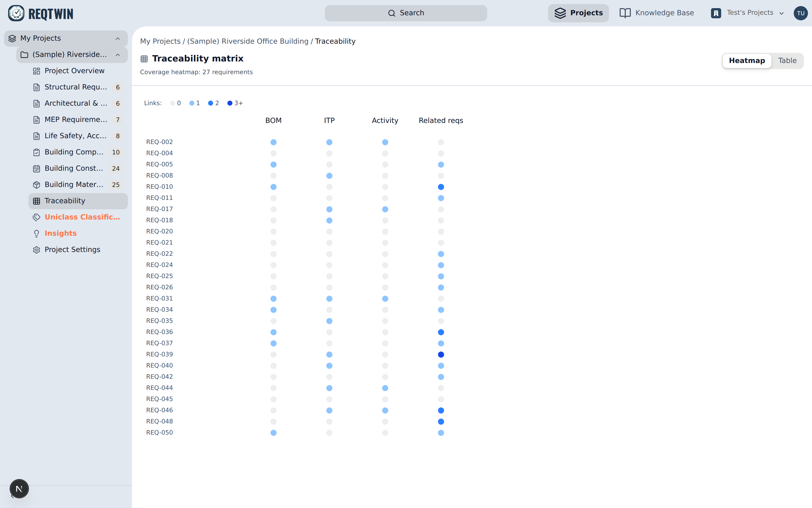Click the Project Overview dashboard icon
Image resolution: width=812 pixels, height=508 pixels.
(x=37, y=71)
